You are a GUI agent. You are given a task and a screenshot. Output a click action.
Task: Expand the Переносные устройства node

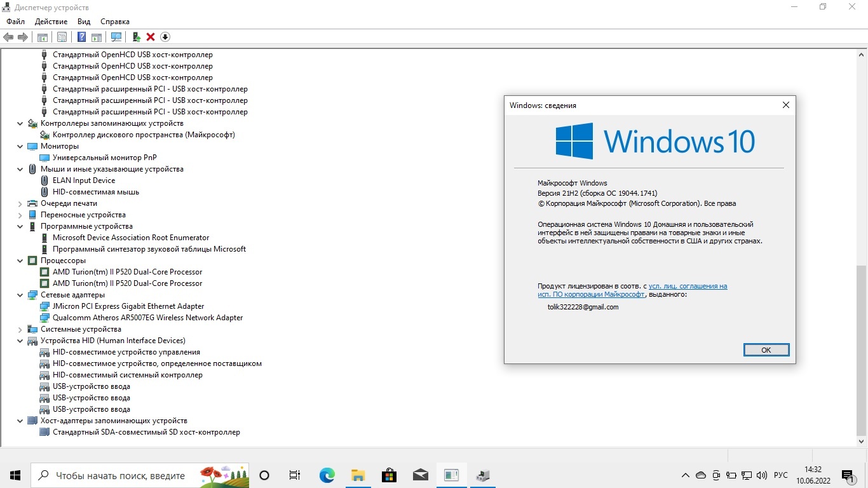pyautogui.click(x=20, y=215)
